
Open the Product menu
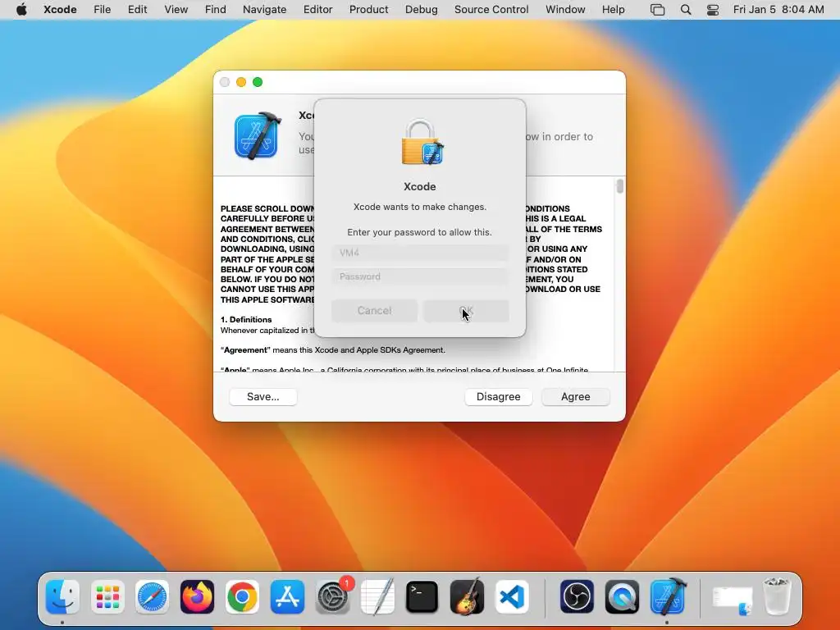368,10
